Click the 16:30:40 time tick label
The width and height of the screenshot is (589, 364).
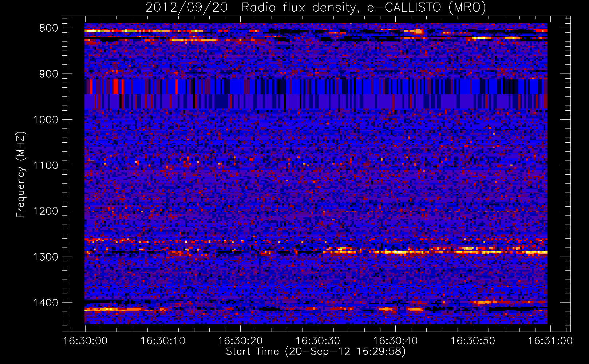pyautogui.click(x=395, y=341)
